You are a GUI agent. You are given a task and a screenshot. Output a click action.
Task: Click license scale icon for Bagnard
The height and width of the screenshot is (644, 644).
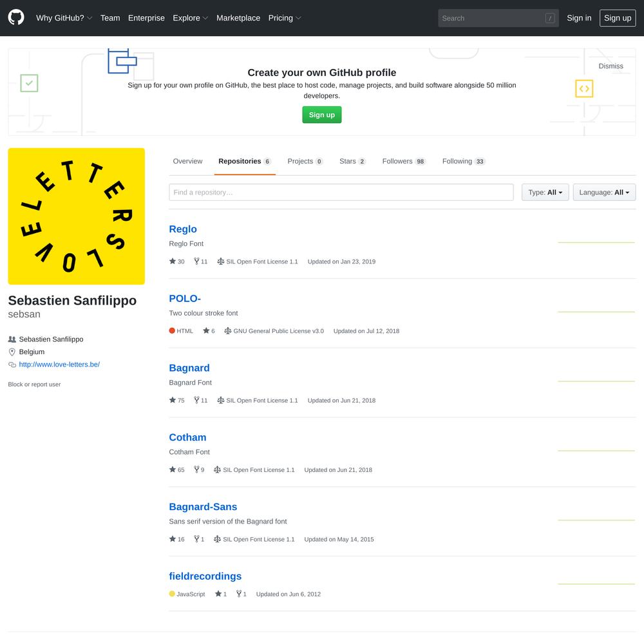tap(220, 400)
